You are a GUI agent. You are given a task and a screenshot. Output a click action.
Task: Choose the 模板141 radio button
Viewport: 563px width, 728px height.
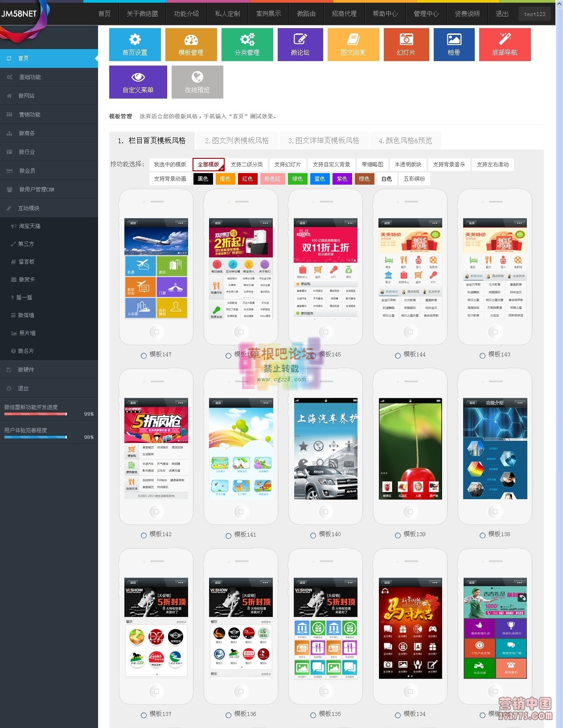pyautogui.click(x=228, y=536)
